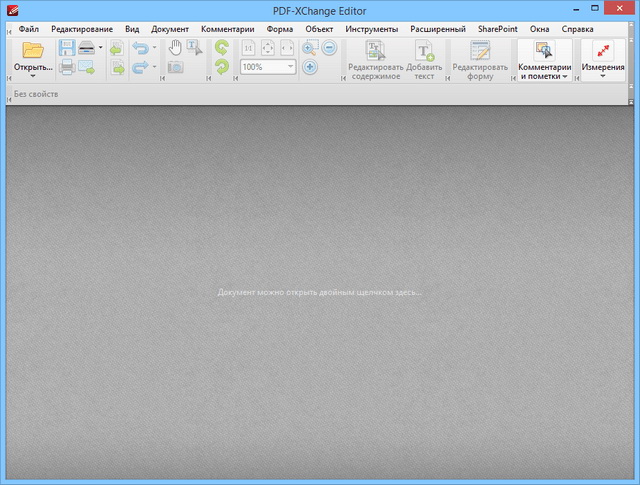Click the Zoom in plus icon
The width and height of the screenshot is (640, 485).
[x=310, y=67]
